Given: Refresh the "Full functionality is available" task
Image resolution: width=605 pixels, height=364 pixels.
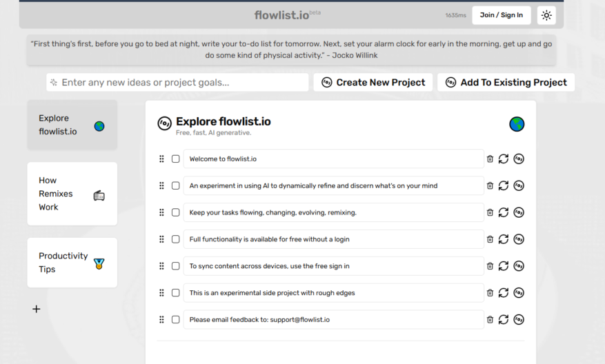Looking at the screenshot, I should (504, 239).
